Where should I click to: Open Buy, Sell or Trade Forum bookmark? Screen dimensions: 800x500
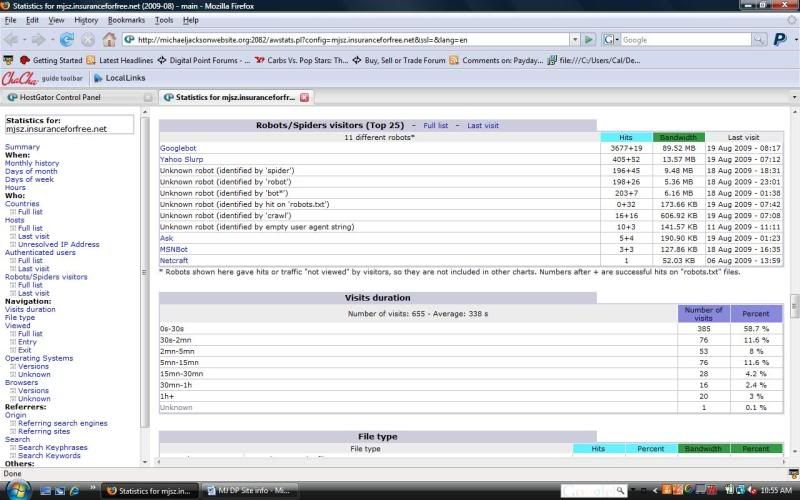398,60
